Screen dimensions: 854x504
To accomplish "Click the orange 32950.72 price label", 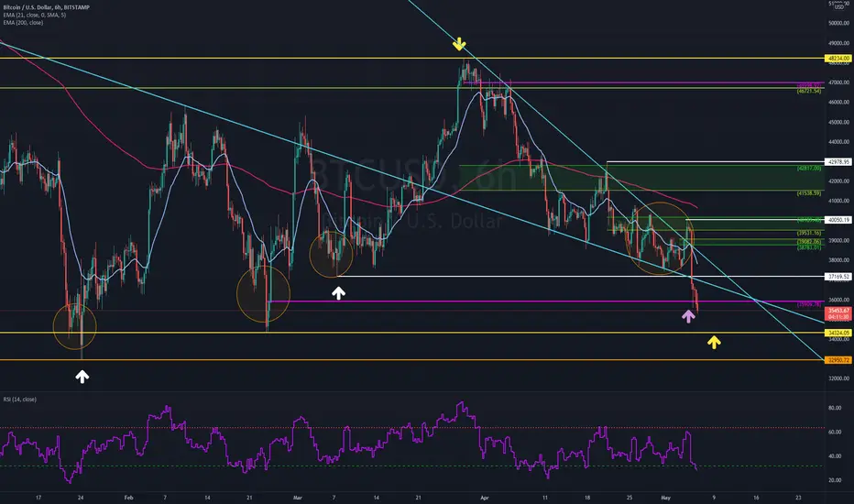I will coord(838,360).
